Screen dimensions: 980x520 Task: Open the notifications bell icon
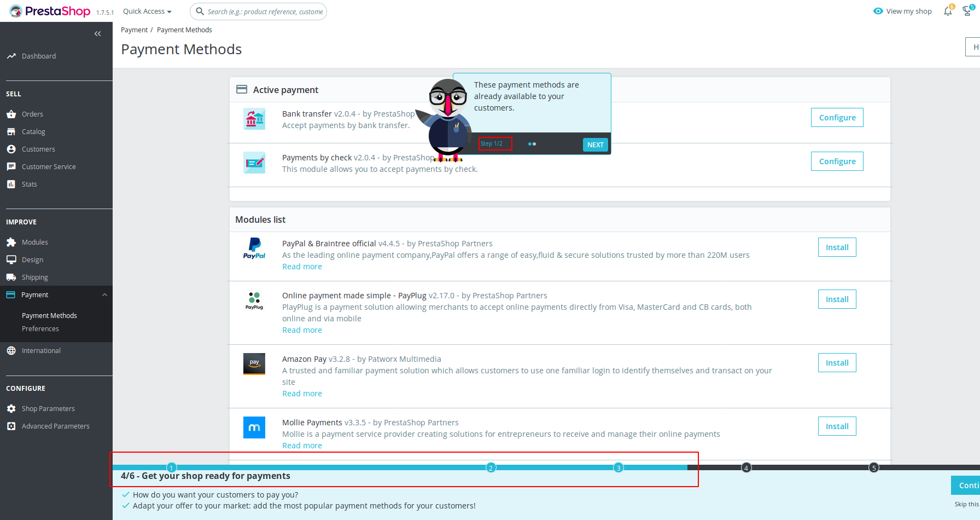pyautogui.click(x=948, y=11)
